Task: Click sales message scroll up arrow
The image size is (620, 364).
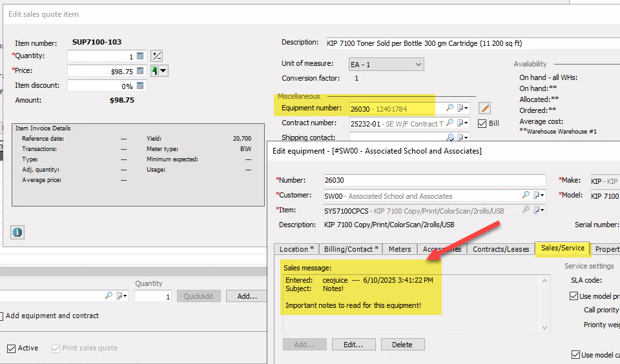Action: [544, 281]
